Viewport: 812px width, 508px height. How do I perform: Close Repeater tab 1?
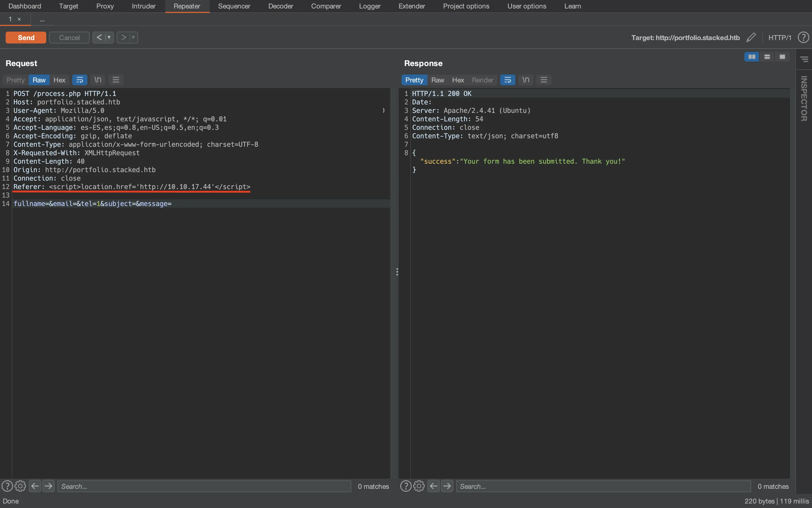point(19,19)
